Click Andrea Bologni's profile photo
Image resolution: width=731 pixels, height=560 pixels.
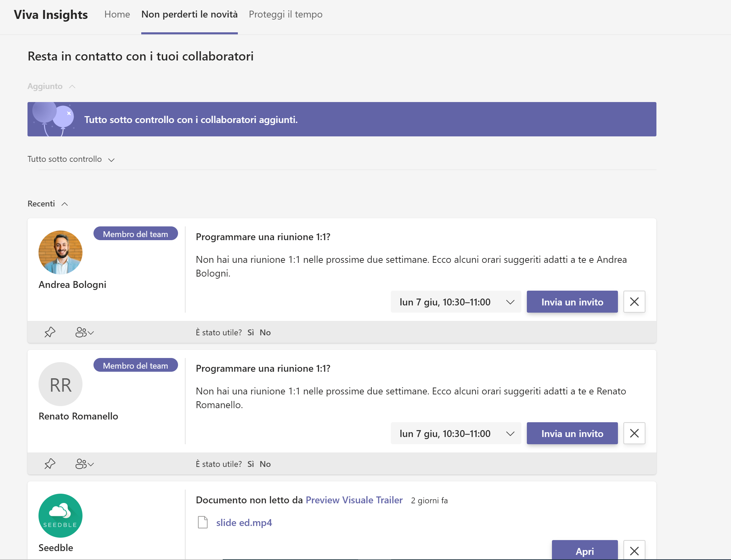click(60, 252)
